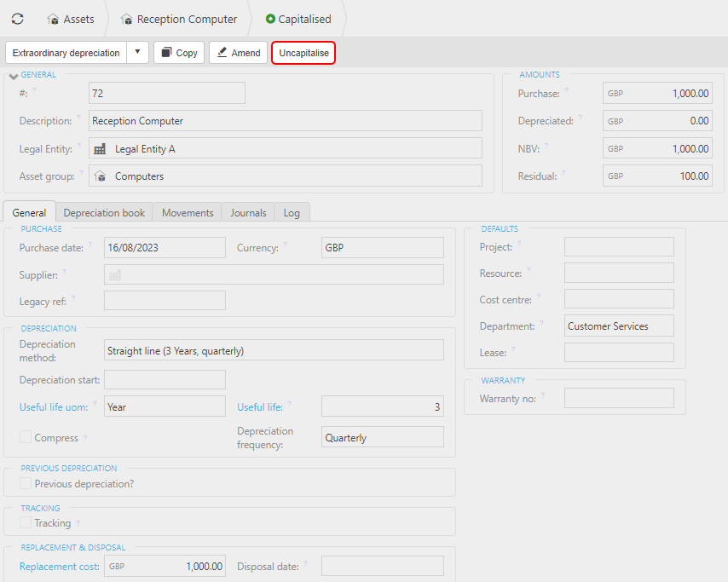Image resolution: width=728 pixels, height=582 pixels.
Task: Click the Description input field
Action: (x=286, y=121)
